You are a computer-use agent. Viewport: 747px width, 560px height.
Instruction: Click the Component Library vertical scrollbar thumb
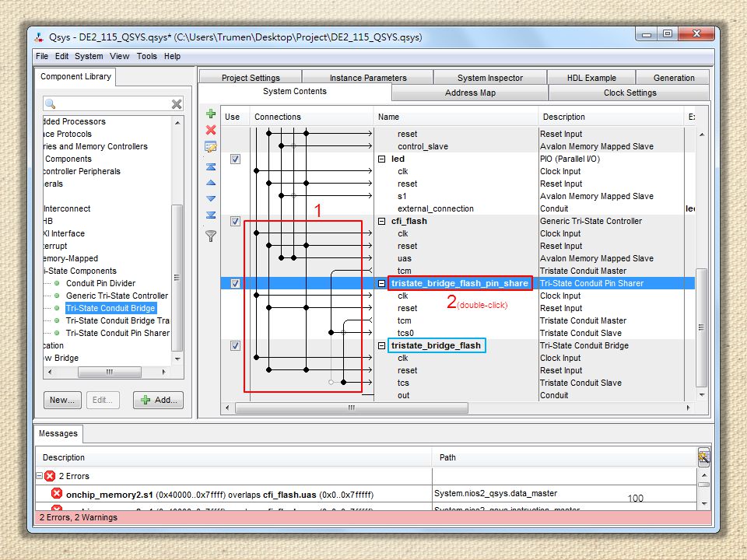(x=177, y=278)
